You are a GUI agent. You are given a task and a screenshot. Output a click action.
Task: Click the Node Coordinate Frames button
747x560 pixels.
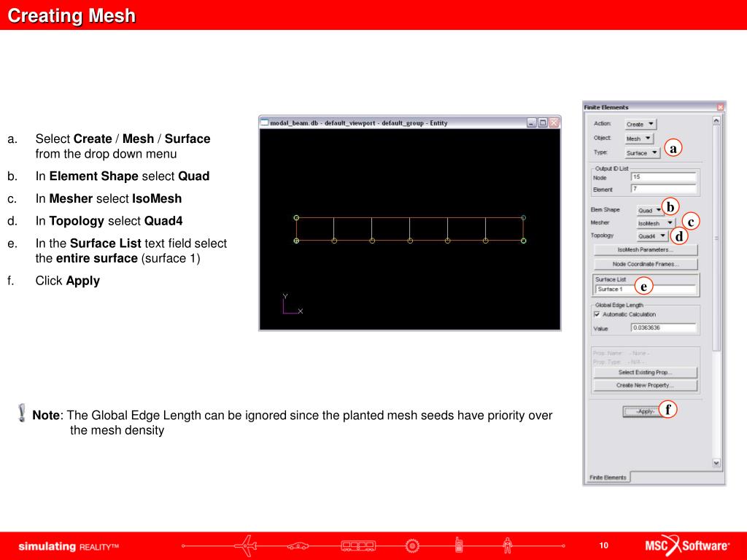pos(646,264)
